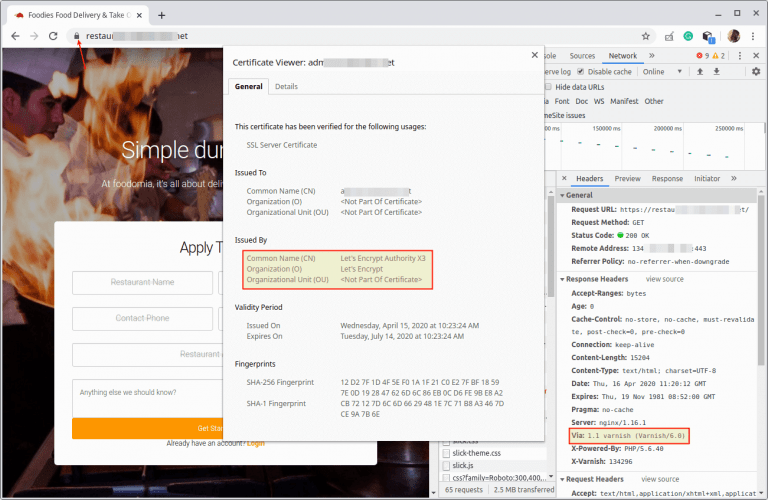Collapse the Request Headers section

tap(562, 479)
